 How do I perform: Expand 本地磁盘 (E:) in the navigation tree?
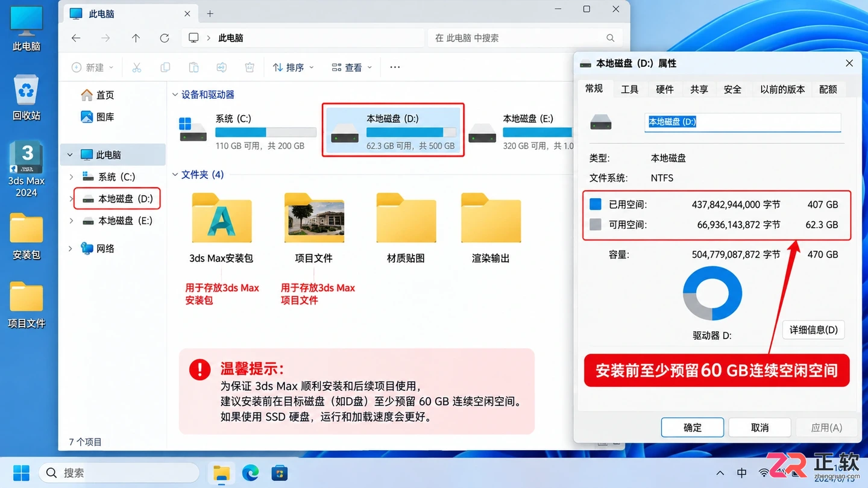(x=71, y=221)
